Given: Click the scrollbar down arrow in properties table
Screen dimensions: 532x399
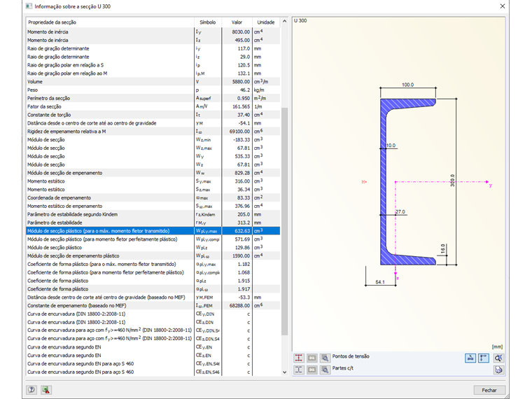Looking at the screenshot, I should point(284,372).
